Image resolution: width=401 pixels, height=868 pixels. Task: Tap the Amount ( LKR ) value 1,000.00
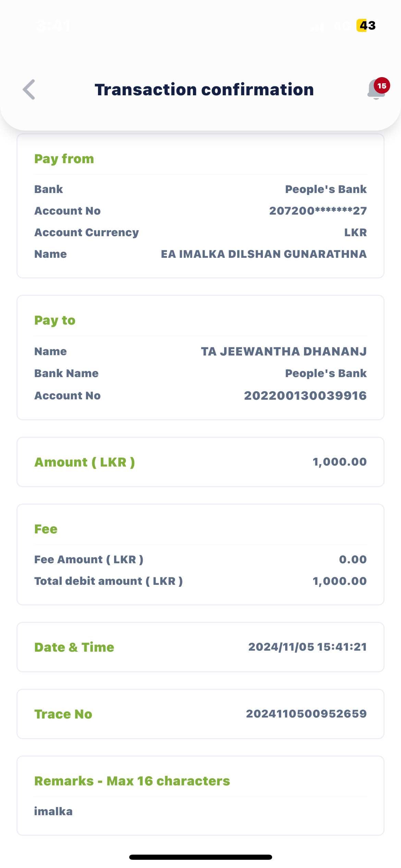pos(339,462)
